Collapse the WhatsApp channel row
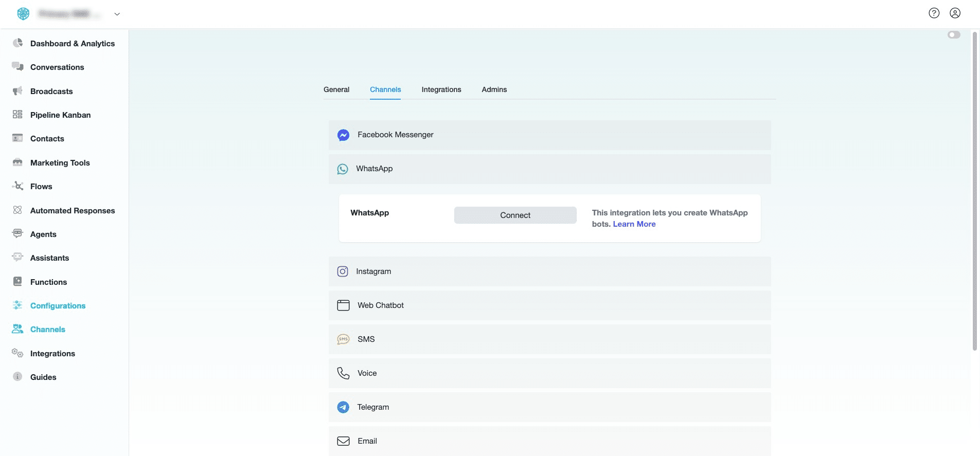Viewport: 980px width, 456px height. (549, 169)
